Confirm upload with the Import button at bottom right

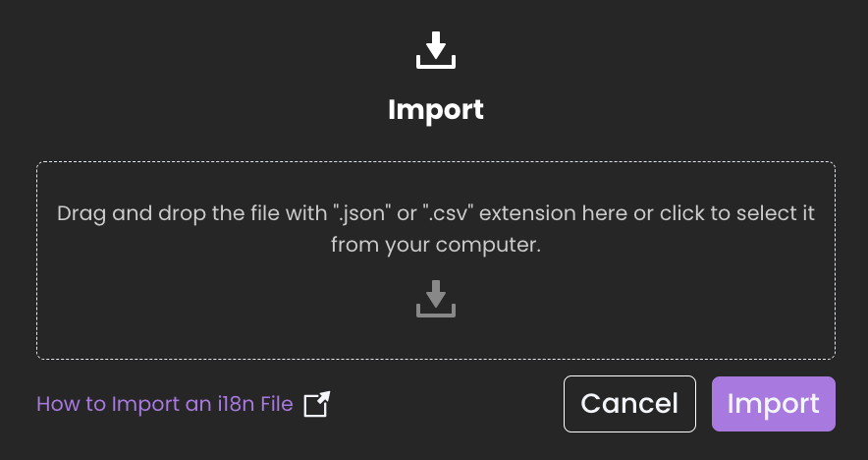click(x=774, y=404)
